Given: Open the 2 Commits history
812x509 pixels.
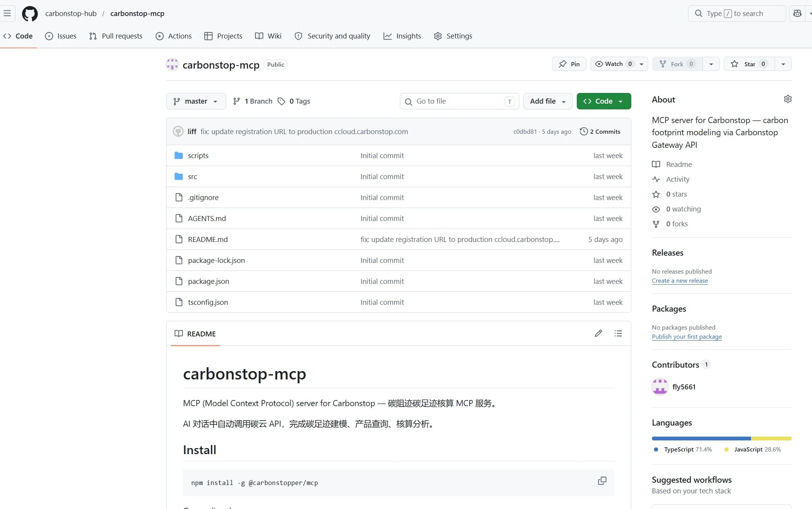Looking at the screenshot, I should pyautogui.click(x=600, y=131).
